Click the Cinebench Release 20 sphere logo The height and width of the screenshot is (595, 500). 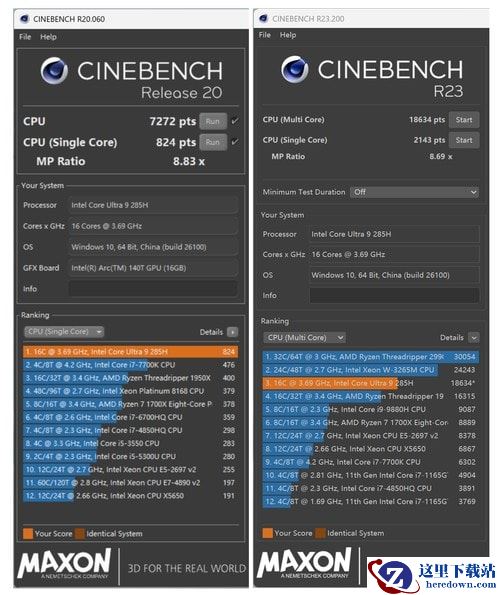point(54,71)
